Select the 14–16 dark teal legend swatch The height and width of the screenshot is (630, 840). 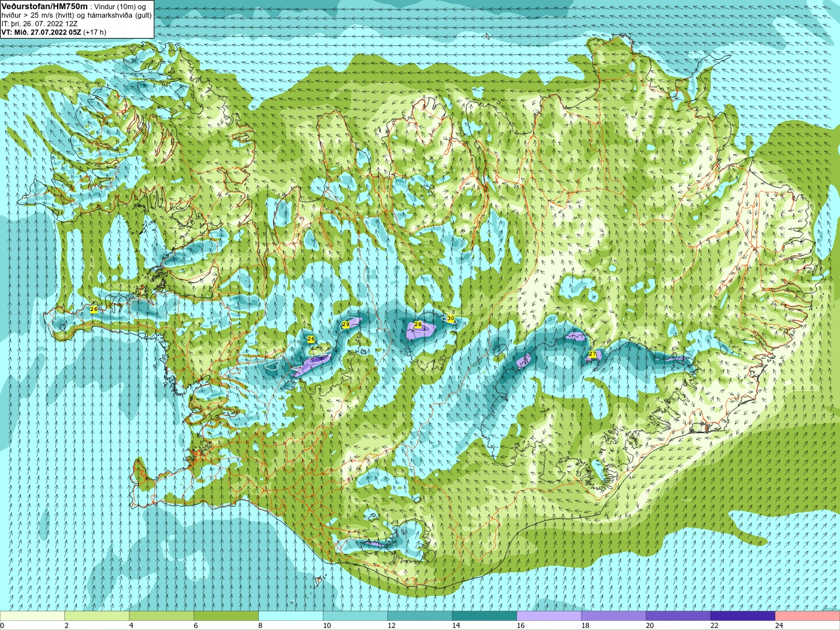click(484, 616)
